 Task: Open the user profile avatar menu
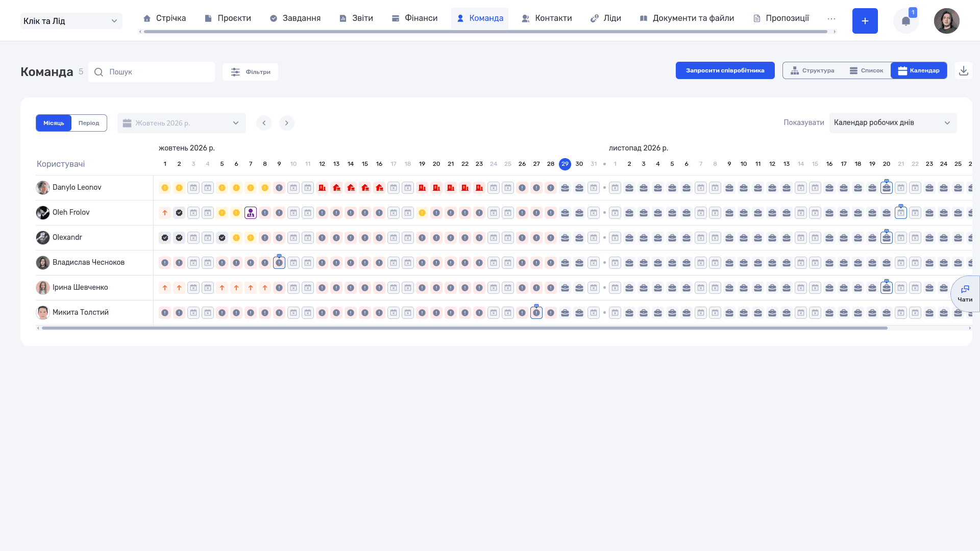coord(947,21)
